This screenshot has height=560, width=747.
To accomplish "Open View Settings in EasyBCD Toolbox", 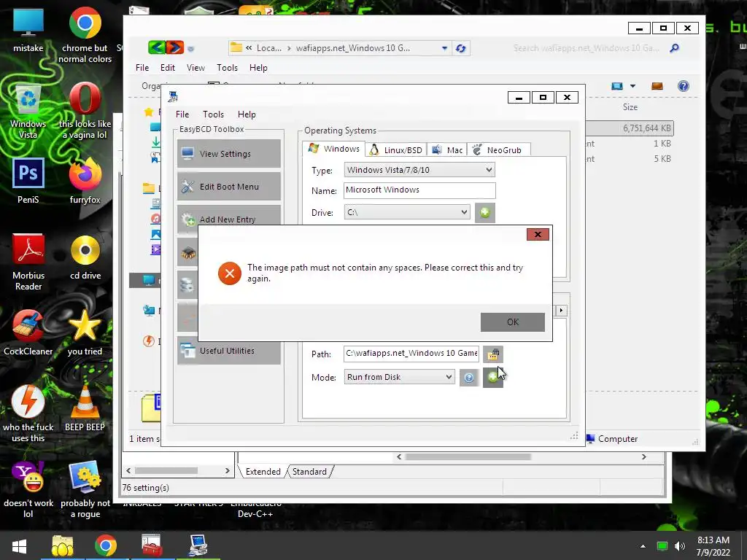I will (228, 153).
